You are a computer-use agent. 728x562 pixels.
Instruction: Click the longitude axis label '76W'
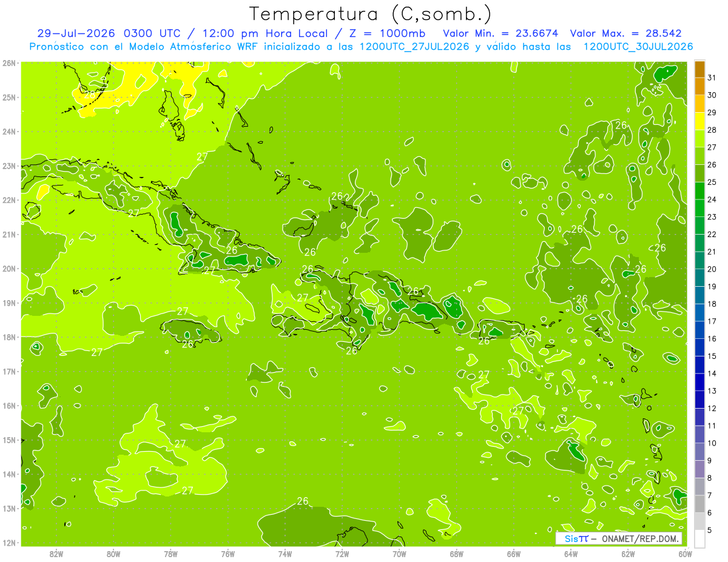point(228,554)
